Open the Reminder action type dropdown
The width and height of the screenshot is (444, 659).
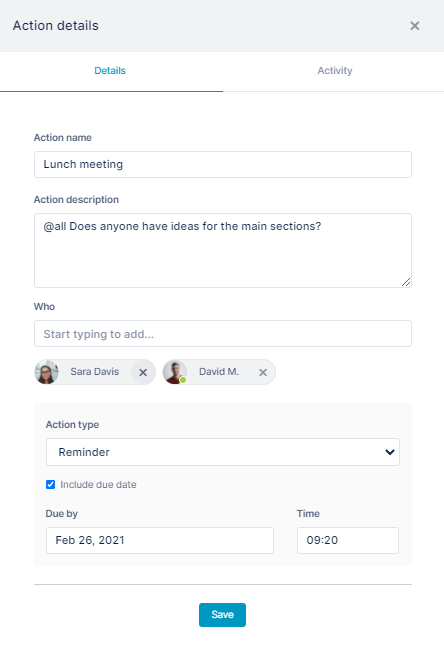[x=223, y=452]
